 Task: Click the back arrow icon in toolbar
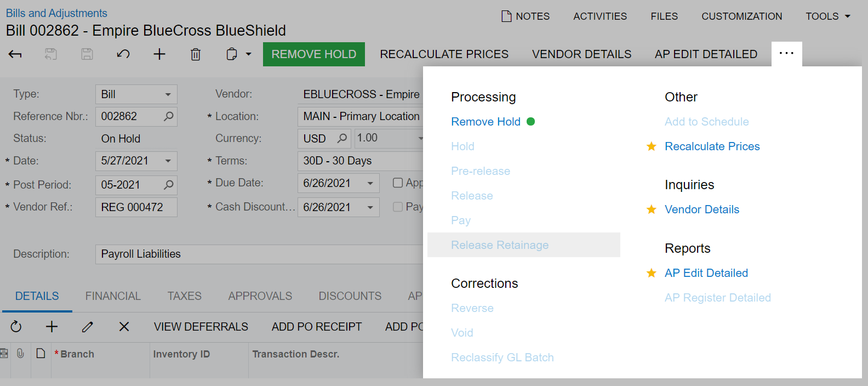click(x=15, y=54)
